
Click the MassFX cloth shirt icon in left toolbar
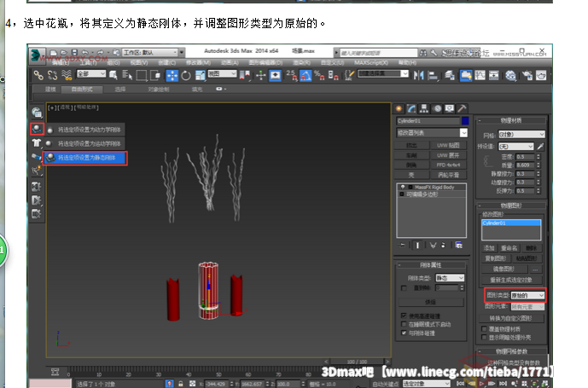click(37, 142)
